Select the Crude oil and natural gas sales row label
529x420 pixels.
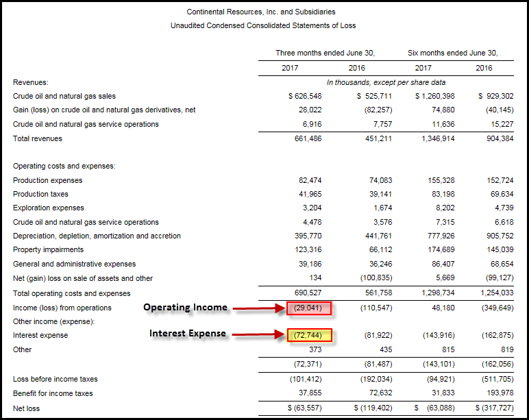64,97
